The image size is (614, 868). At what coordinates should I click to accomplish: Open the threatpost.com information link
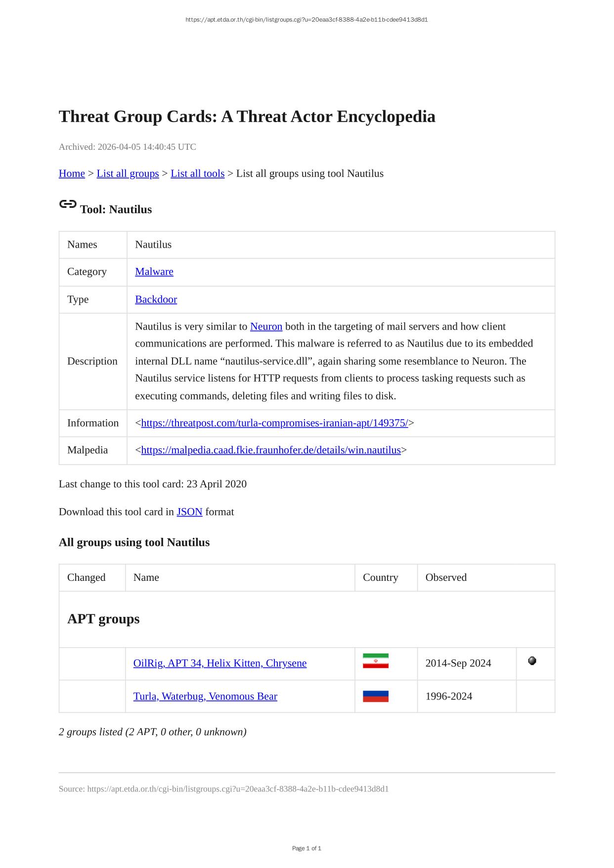274,423
